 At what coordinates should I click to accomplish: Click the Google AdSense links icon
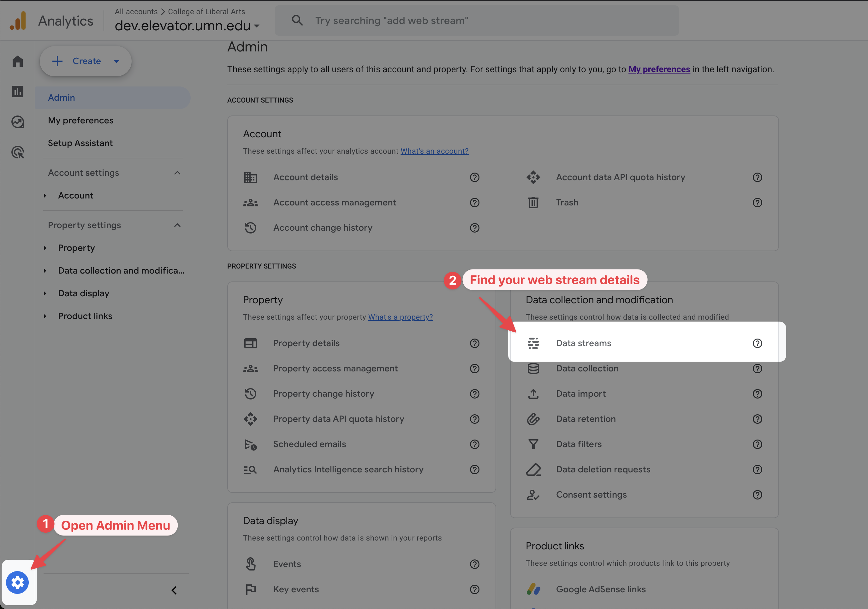pos(533,589)
